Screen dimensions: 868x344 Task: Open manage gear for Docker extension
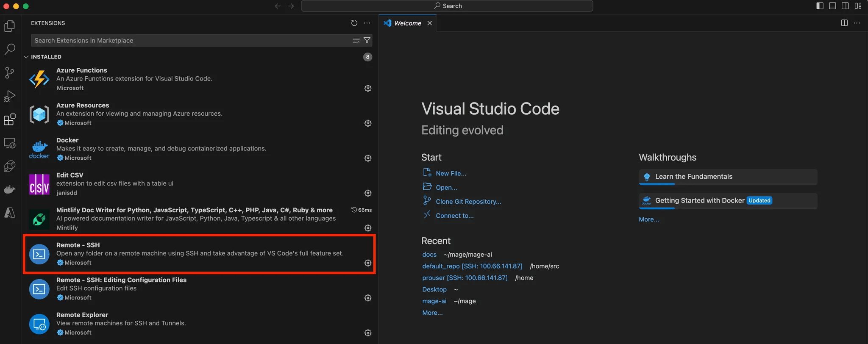pyautogui.click(x=368, y=158)
